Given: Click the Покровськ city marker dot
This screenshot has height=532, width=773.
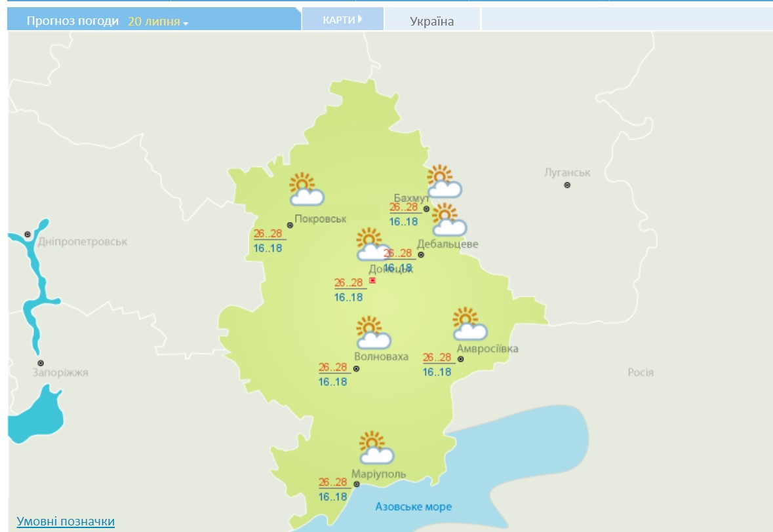Looking at the screenshot, I should tap(290, 225).
